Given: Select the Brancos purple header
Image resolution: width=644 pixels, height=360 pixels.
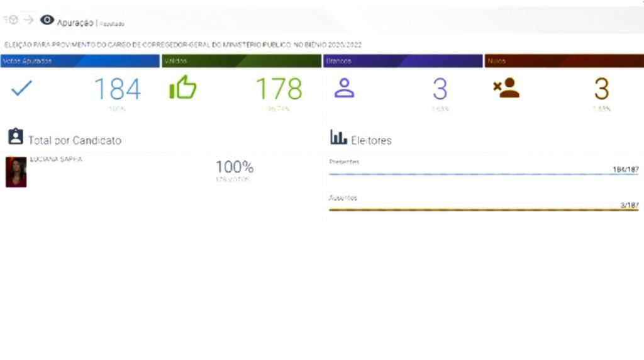Looking at the screenshot, I should click(402, 61).
